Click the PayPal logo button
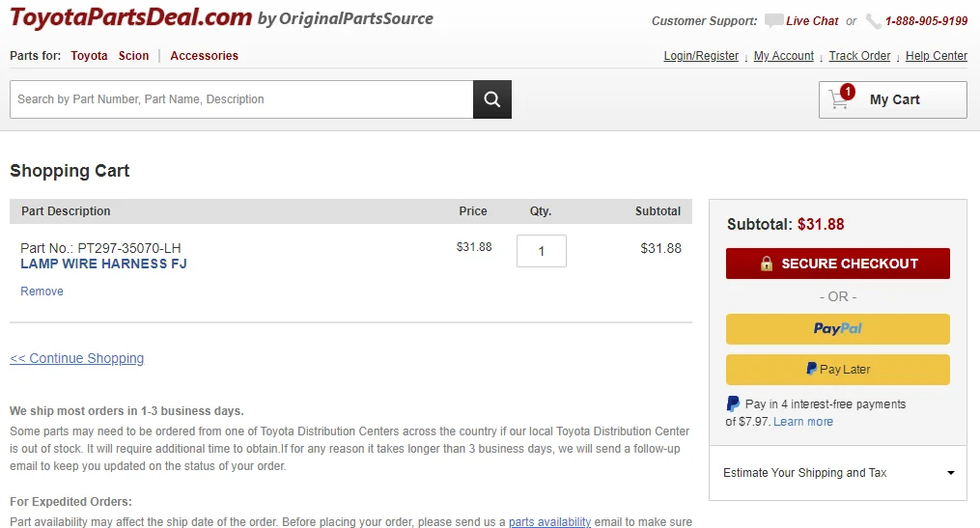This screenshot has height=528, width=980. 837,328
